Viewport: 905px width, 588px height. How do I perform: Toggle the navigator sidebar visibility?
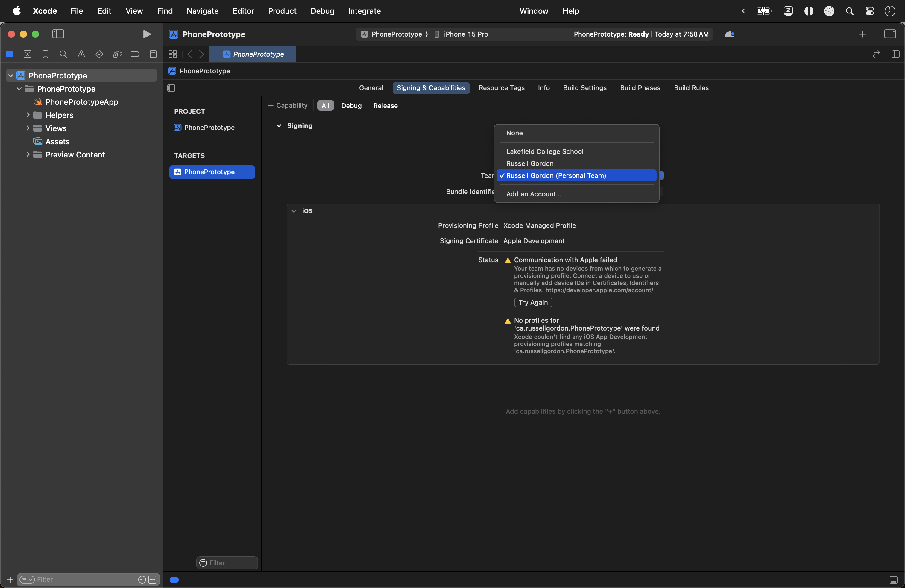pyautogui.click(x=58, y=34)
